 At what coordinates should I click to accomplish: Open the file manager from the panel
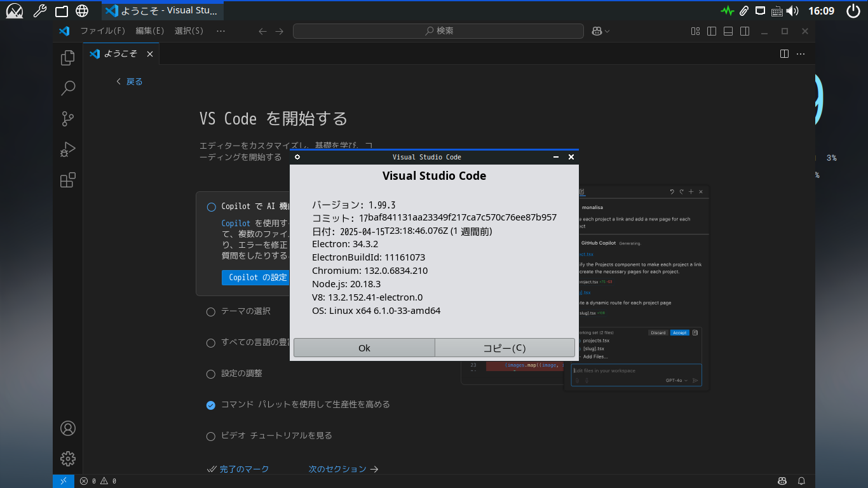(x=61, y=11)
